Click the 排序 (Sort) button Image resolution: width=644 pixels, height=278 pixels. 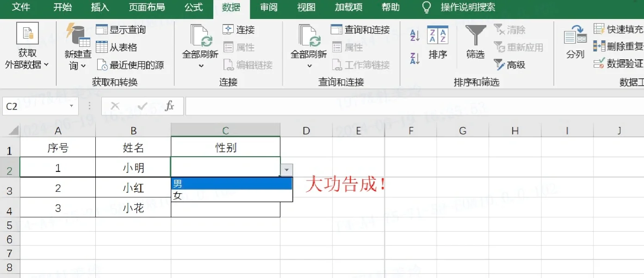(x=438, y=42)
